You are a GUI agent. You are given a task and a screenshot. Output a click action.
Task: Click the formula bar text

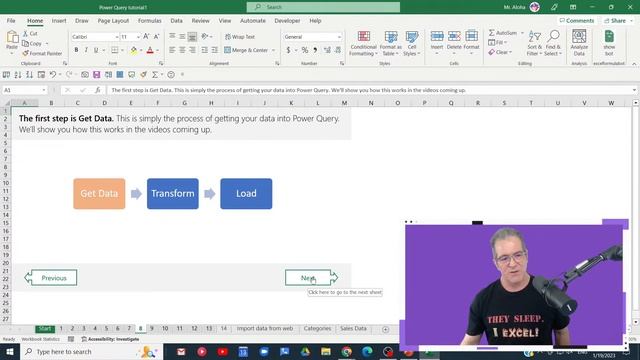tap(288, 90)
